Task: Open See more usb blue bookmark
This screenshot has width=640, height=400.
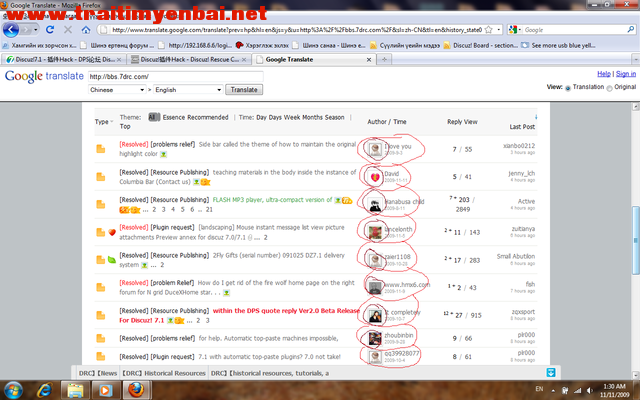Action: click(558, 45)
